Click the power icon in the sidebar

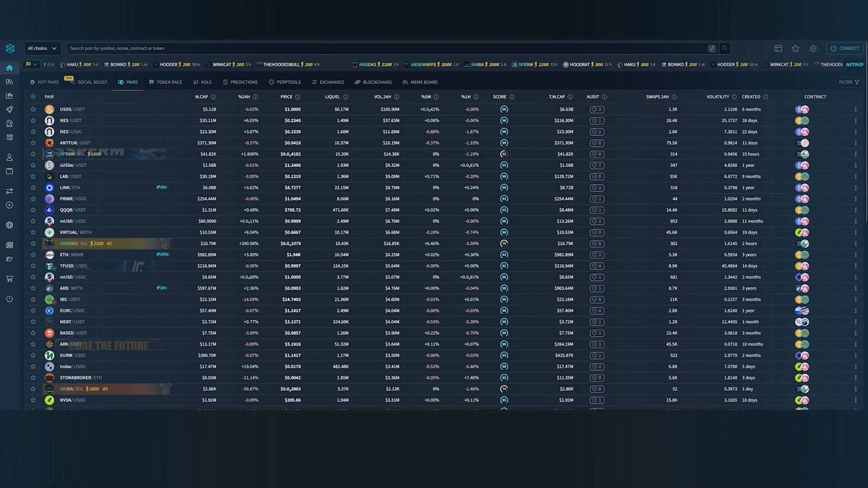(9, 299)
